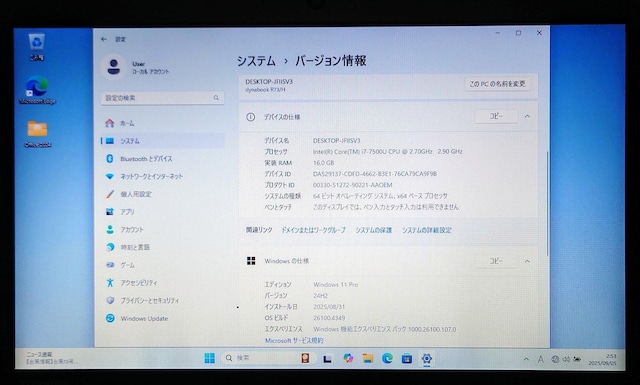The height and width of the screenshot is (385, 640).
Task: Open 時刻と言語 settings
Action: (162, 247)
